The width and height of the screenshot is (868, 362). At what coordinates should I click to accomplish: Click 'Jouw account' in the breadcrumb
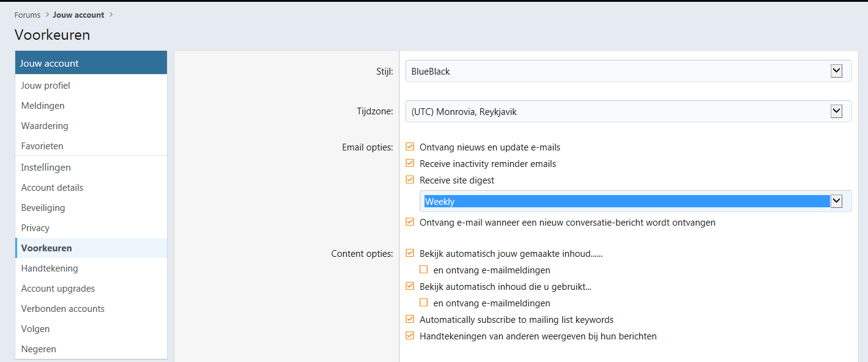click(x=78, y=15)
